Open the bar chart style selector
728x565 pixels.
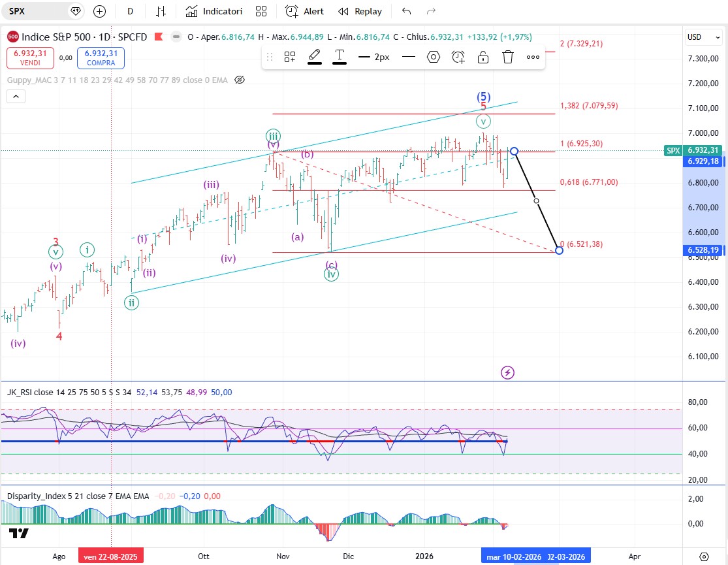tap(161, 11)
